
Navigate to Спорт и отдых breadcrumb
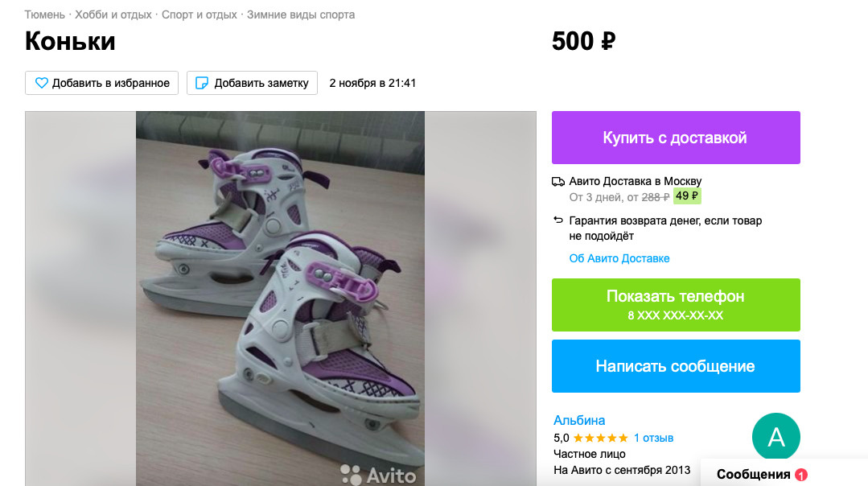(x=200, y=14)
